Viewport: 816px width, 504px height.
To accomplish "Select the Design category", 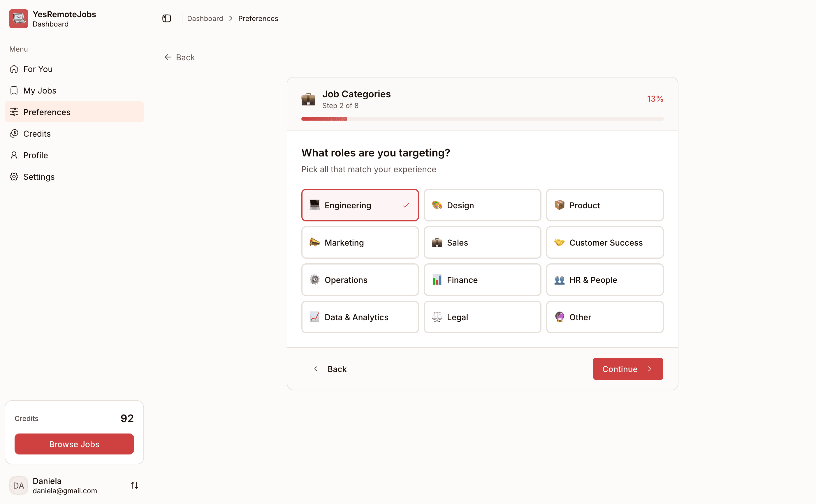I will pos(482,205).
